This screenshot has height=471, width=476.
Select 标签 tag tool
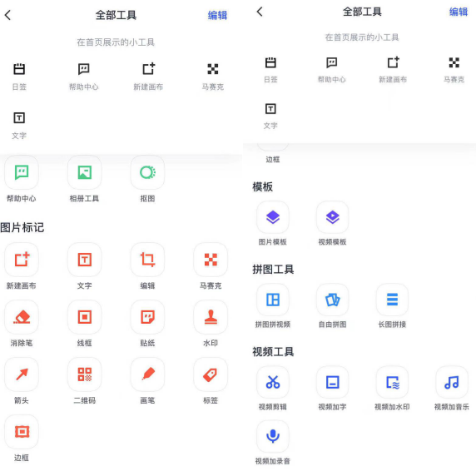coord(211,374)
